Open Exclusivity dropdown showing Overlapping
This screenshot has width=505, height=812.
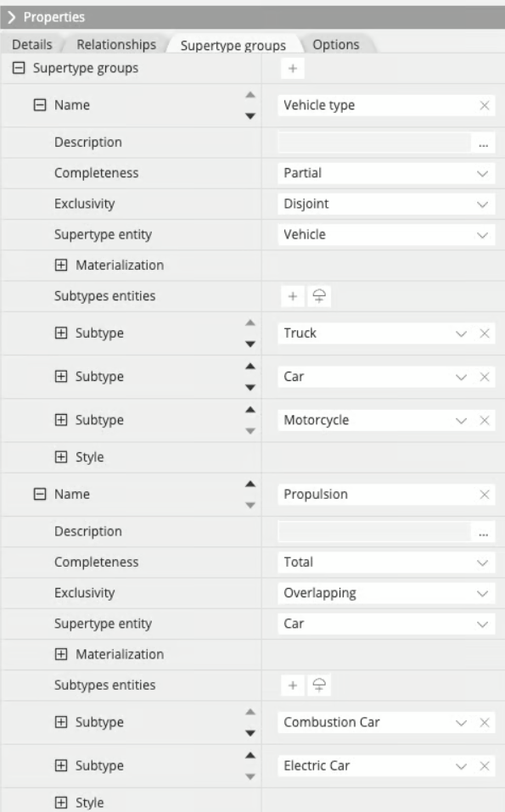pos(386,593)
